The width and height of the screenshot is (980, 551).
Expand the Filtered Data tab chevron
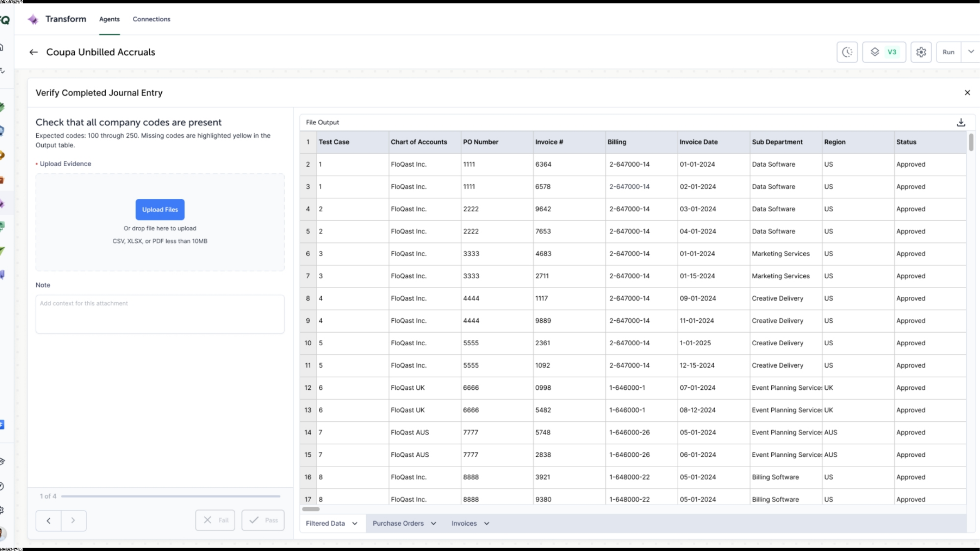pyautogui.click(x=355, y=524)
